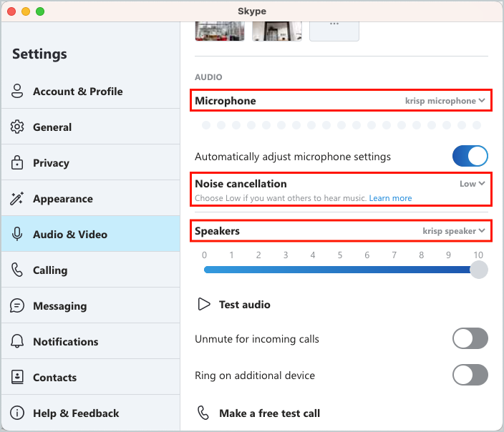Click the Privacy lock icon

(17, 163)
